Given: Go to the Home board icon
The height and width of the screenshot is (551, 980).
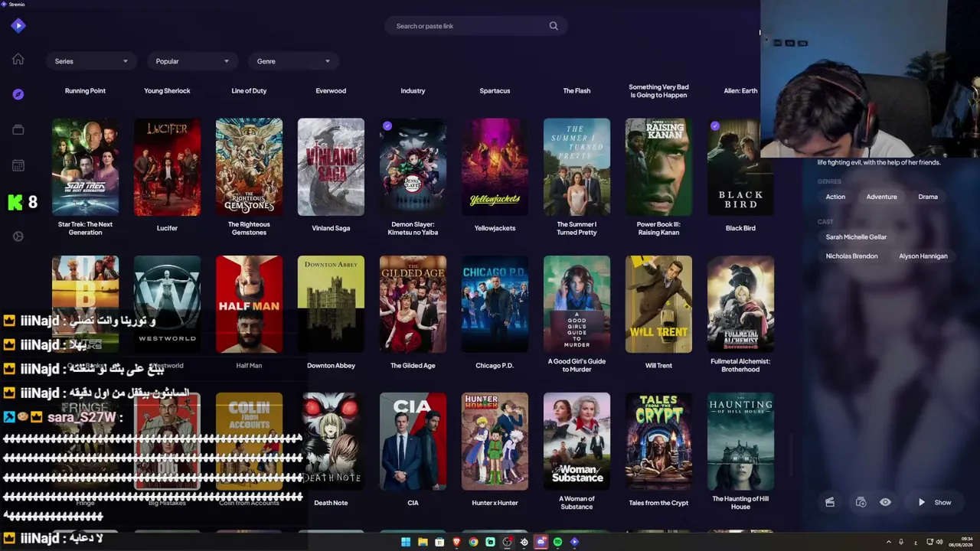Looking at the screenshot, I should point(18,60).
